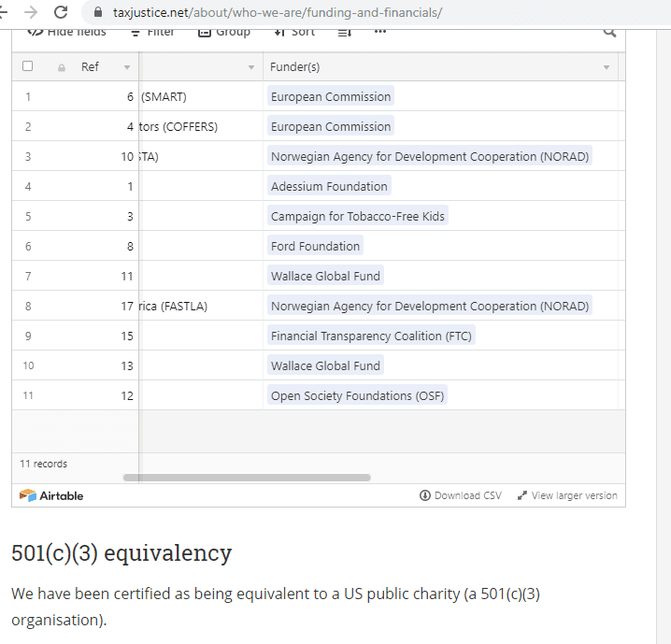This screenshot has width=671, height=644.
Task: Expand the Ref column dropdown arrow
Action: (x=127, y=67)
